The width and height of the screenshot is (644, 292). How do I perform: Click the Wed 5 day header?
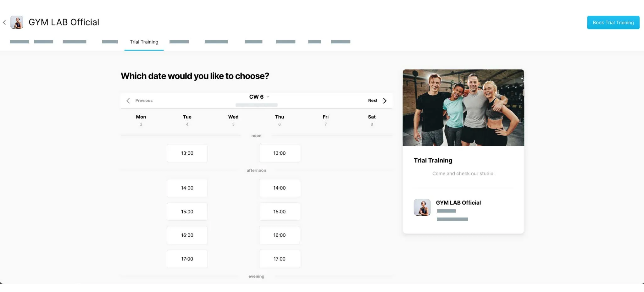(233, 120)
